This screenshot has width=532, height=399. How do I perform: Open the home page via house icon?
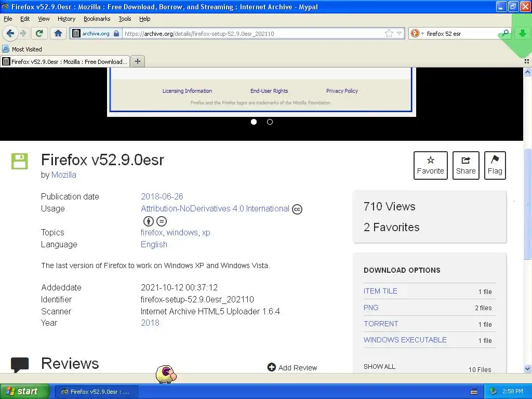58,33
